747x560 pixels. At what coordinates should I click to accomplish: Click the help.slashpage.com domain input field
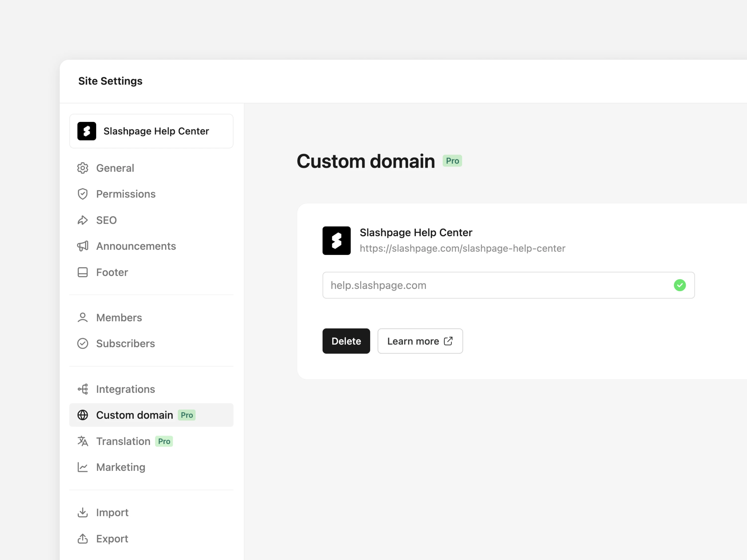[x=508, y=285]
